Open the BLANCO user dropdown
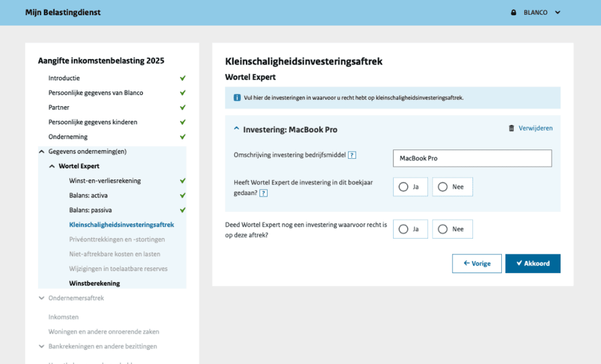The width and height of the screenshot is (601, 364). click(557, 12)
